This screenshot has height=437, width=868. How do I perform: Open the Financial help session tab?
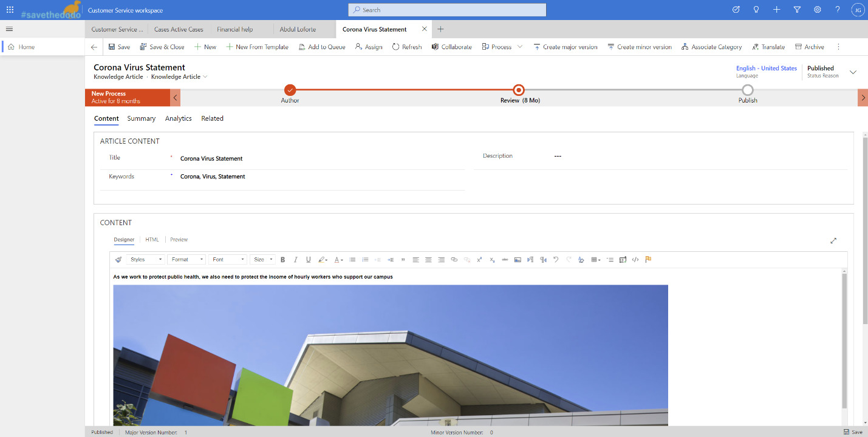235,29
